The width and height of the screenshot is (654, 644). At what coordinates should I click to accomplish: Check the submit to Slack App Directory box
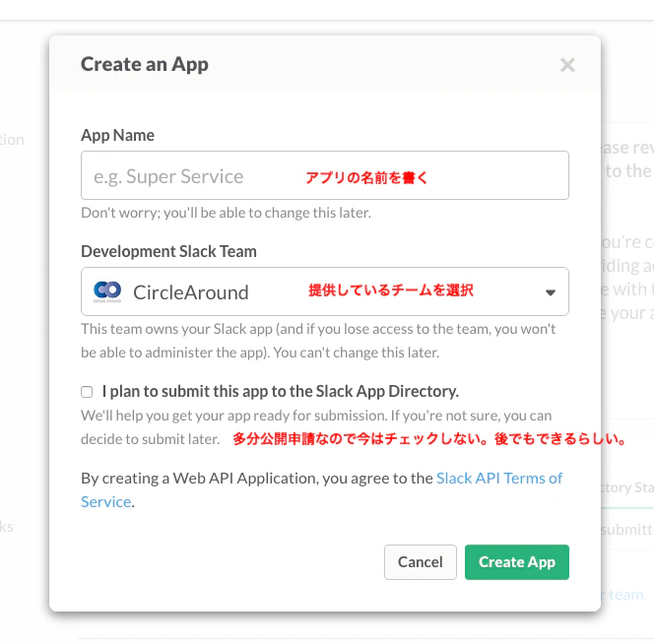(87, 392)
